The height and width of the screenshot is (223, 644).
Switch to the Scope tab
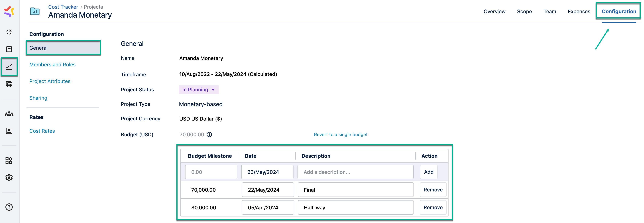pos(524,11)
